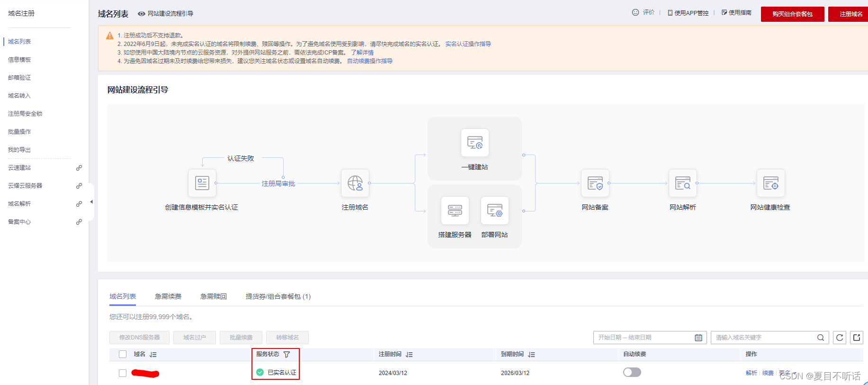Click the 转移域名 button

click(287, 338)
